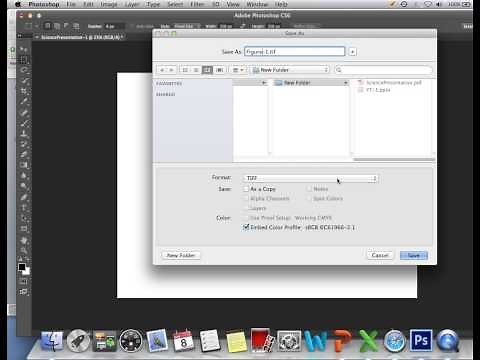The height and width of the screenshot is (360, 480).
Task: Uncheck Embed Color Profile checkbox
Action: coord(246,227)
